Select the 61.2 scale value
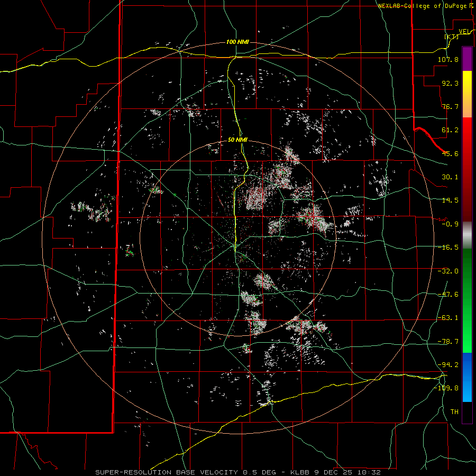476x476 pixels. (450, 130)
